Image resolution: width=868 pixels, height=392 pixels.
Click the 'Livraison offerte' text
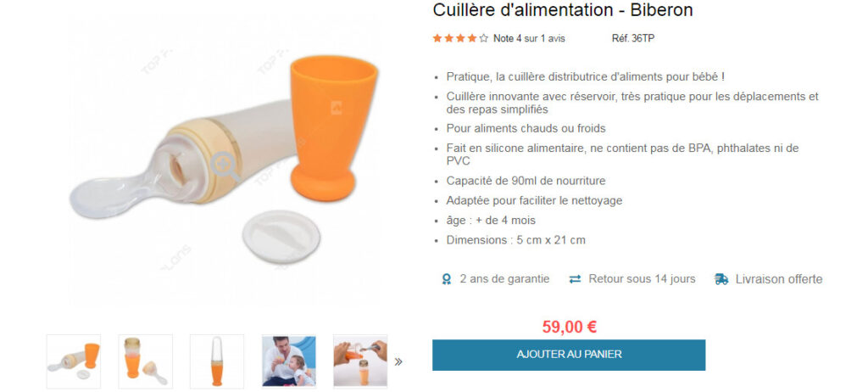(779, 279)
